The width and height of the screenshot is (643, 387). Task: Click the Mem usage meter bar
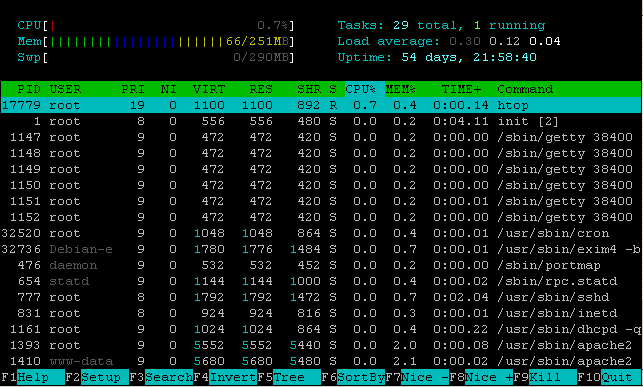pyautogui.click(x=156, y=41)
